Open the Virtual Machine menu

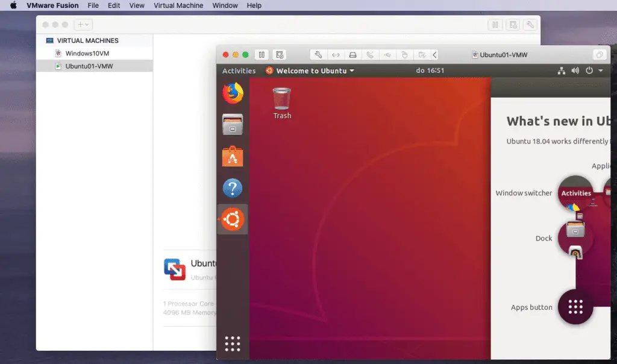click(178, 5)
